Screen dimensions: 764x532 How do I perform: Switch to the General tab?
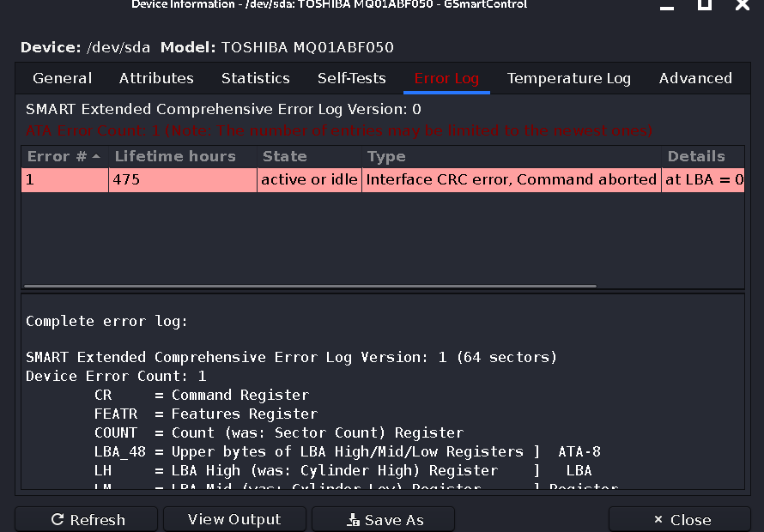[x=63, y=78]
